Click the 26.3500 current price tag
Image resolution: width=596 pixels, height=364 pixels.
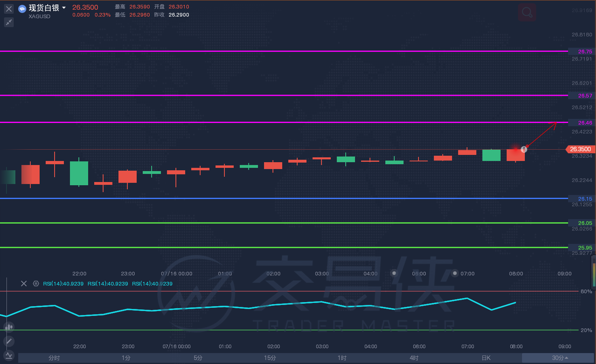580,149
